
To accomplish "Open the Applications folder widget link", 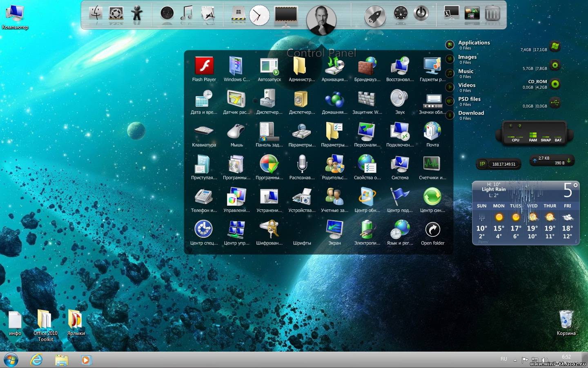I will point(474,43).
